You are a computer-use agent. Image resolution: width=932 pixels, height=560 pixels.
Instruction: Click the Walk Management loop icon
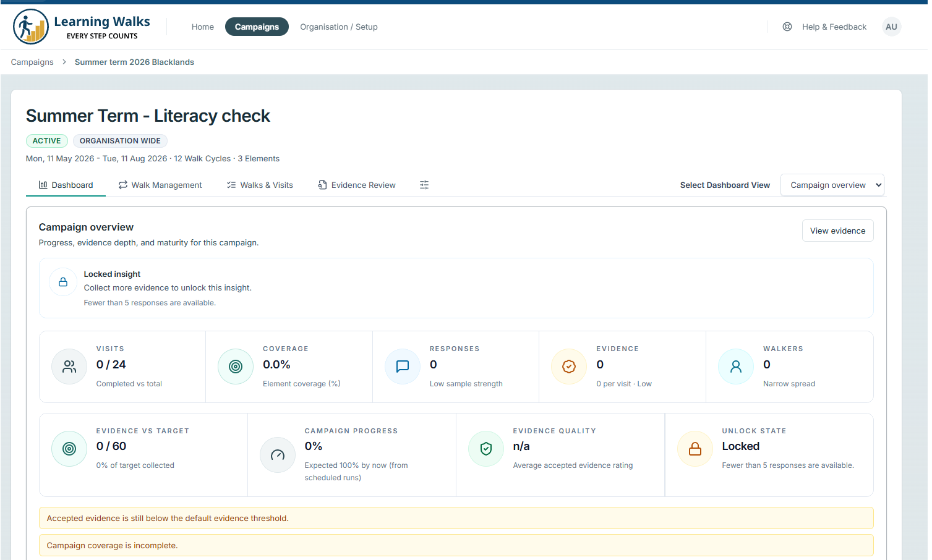[123, 185]
